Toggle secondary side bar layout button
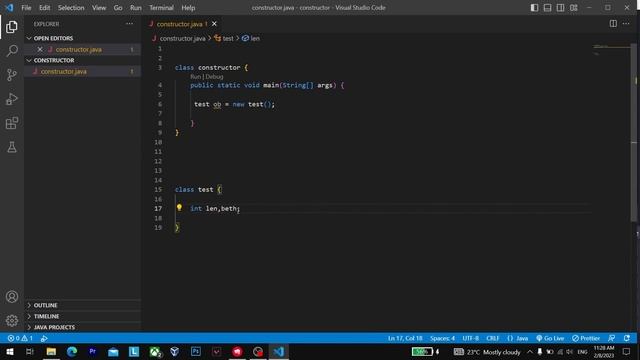This screenshot has height=360, width=640. 560,8
